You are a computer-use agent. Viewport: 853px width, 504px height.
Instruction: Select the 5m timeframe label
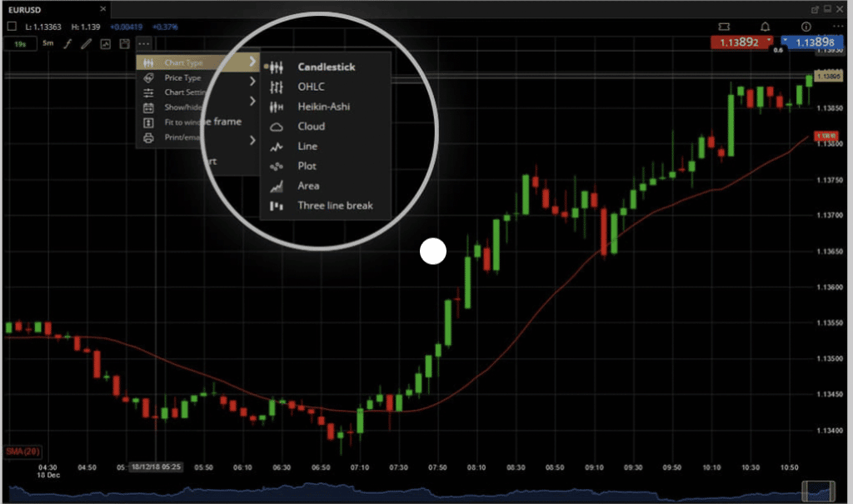click(47, 43)
